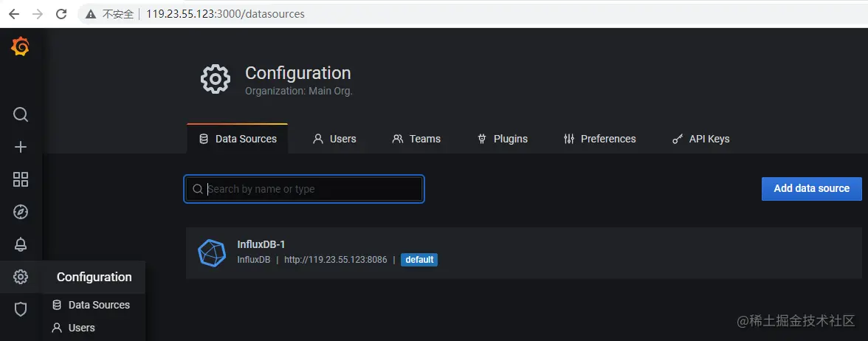Switch to the Teams tab

click(x=416, y=139)
